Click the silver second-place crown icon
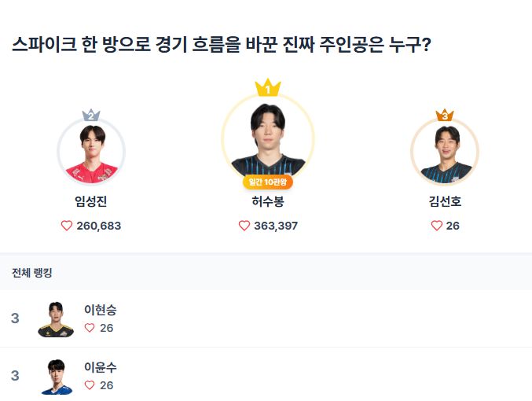Viewport: 532px width, 401px height. pyautogui.click(x=91, y=116)
